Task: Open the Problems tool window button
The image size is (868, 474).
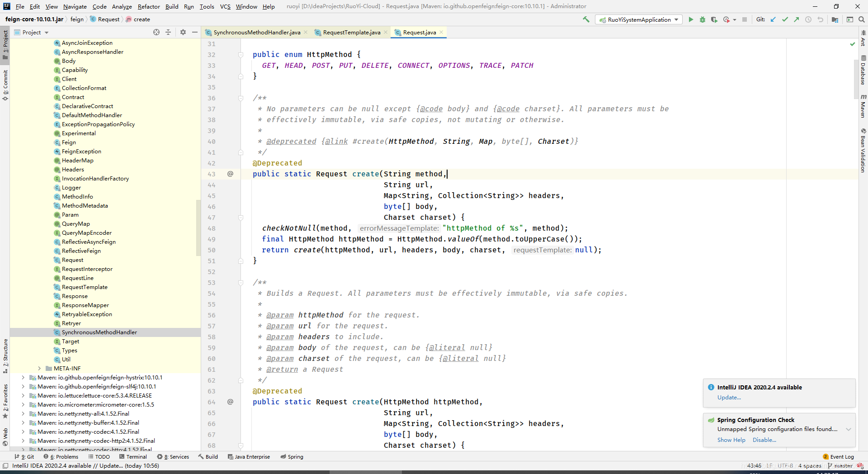Action: [x=61, y=457]
